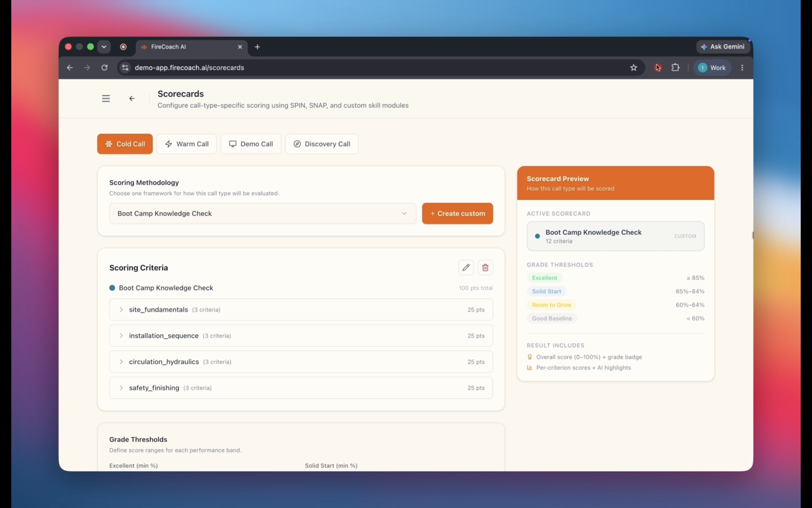This screenshot has width=812, height=508.
Task: Select the active Boot Camp Knowledge Check scorecard card
Action: coord(615,236)
